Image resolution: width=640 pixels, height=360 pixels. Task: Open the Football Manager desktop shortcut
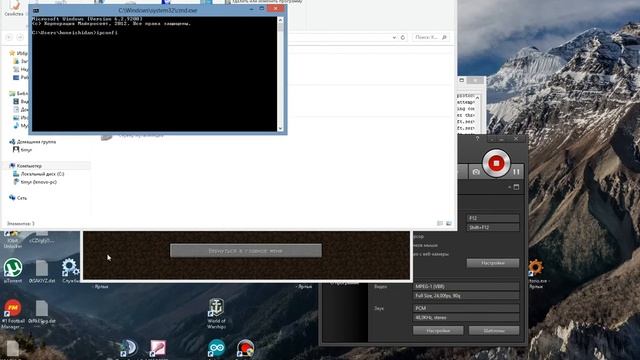[x=13, y=314]
